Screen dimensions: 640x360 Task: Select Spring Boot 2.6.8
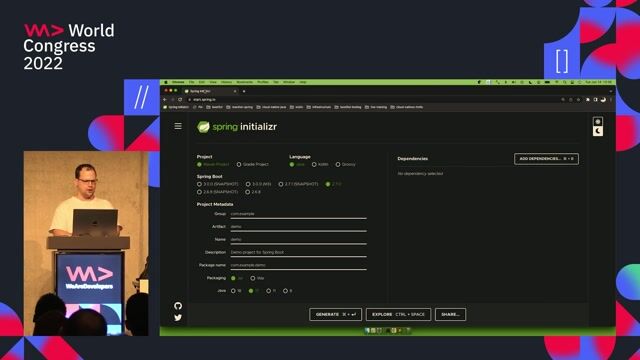253,192
